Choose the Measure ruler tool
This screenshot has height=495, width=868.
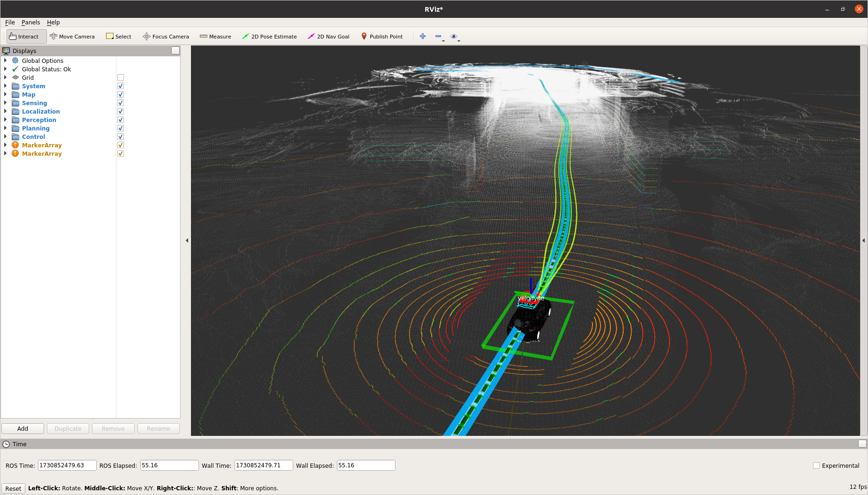(215, 37)
